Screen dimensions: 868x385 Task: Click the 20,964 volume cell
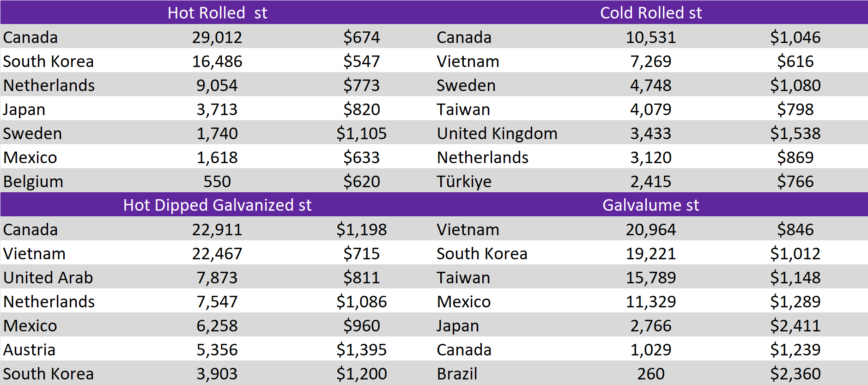[x=650, y=230]
